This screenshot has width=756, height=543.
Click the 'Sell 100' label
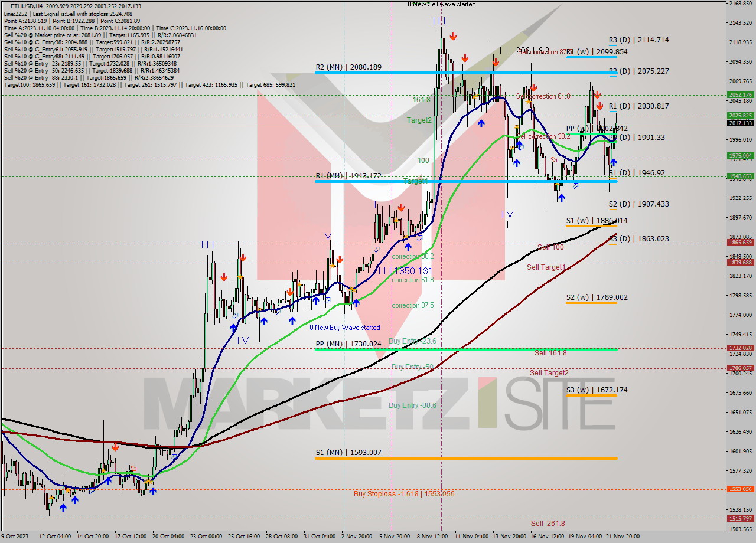click(550, 247)
